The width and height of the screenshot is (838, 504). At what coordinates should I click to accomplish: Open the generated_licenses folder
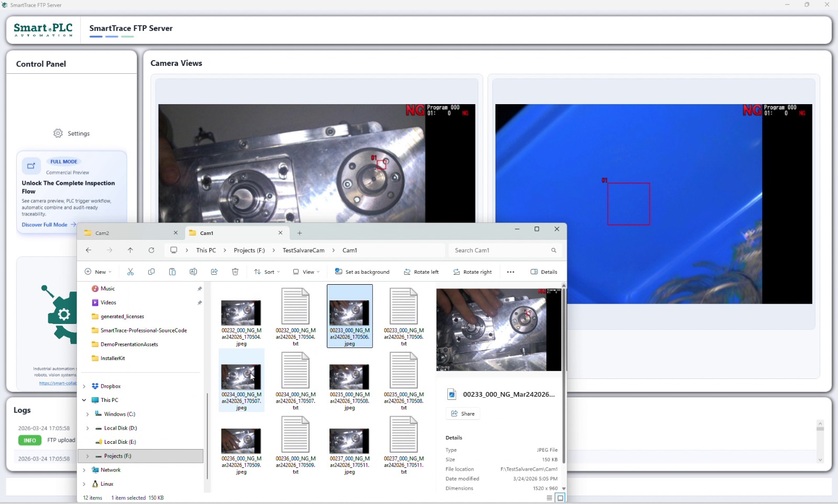122,317
